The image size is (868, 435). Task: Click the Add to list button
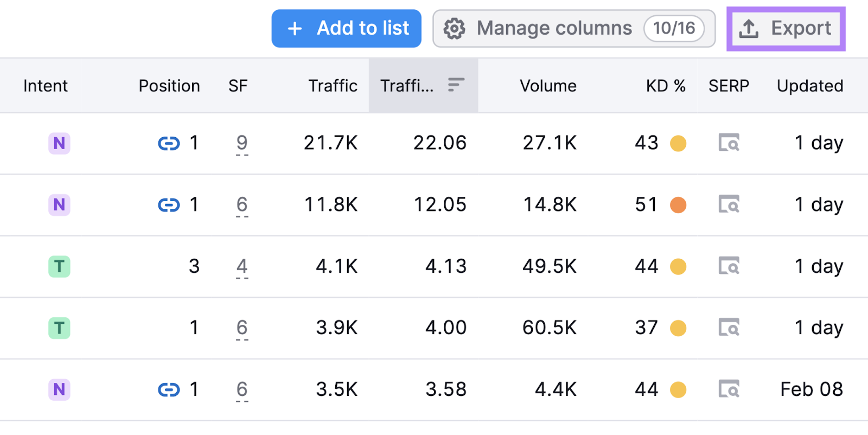pos(346,28)
